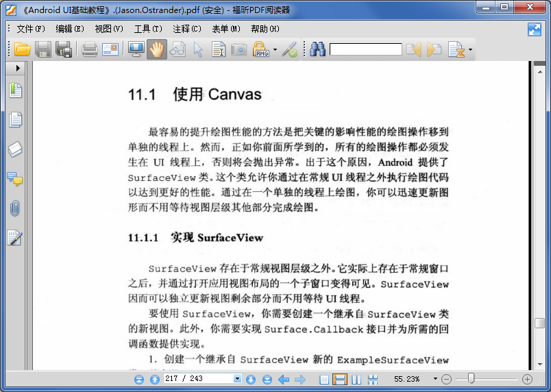The image size is (551, 392).
Task: Select the Hand tool
Action: pyautogui.click(x=157, y=49)
